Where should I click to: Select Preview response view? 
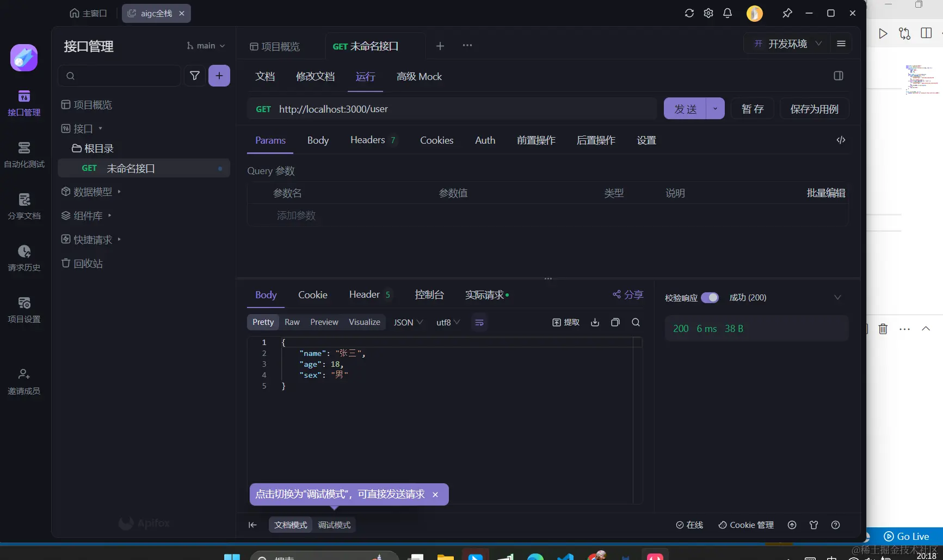(324, 322)
